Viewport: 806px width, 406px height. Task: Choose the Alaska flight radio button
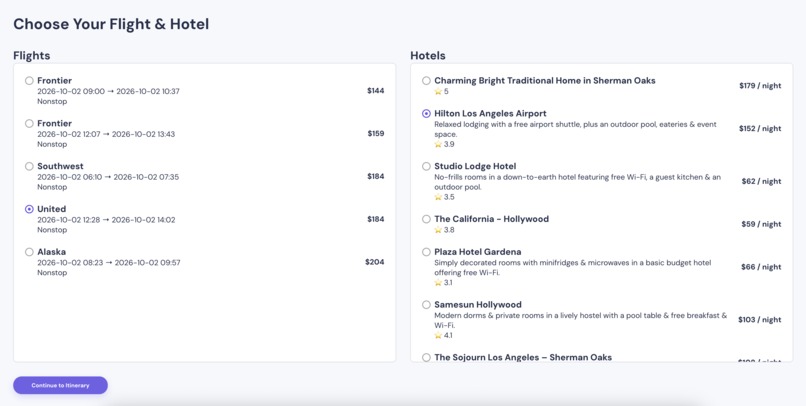tap(29, 252)
